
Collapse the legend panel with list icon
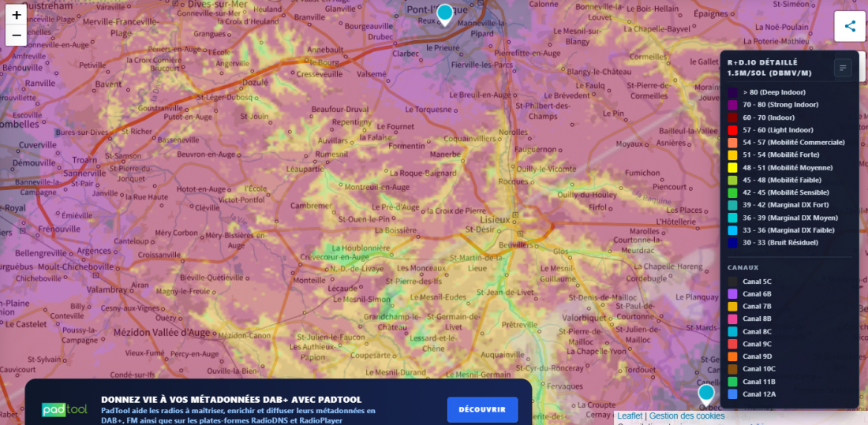click(x=843, y=68)
